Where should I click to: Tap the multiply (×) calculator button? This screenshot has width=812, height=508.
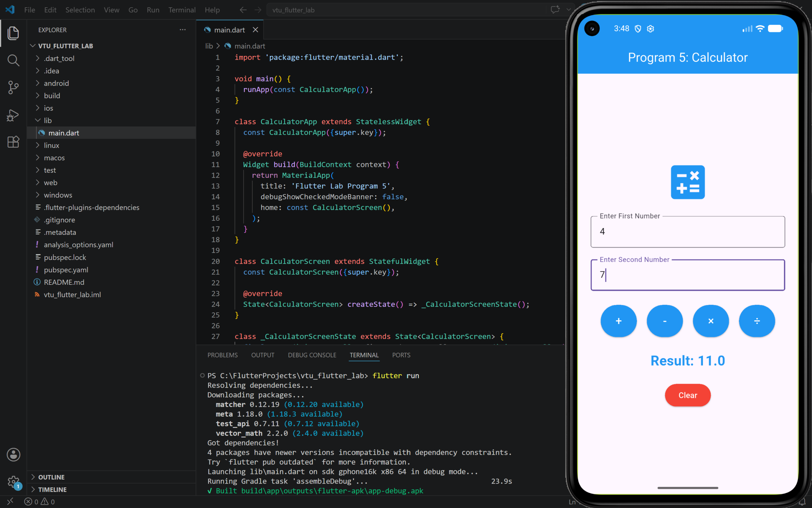tap(711, 321)
